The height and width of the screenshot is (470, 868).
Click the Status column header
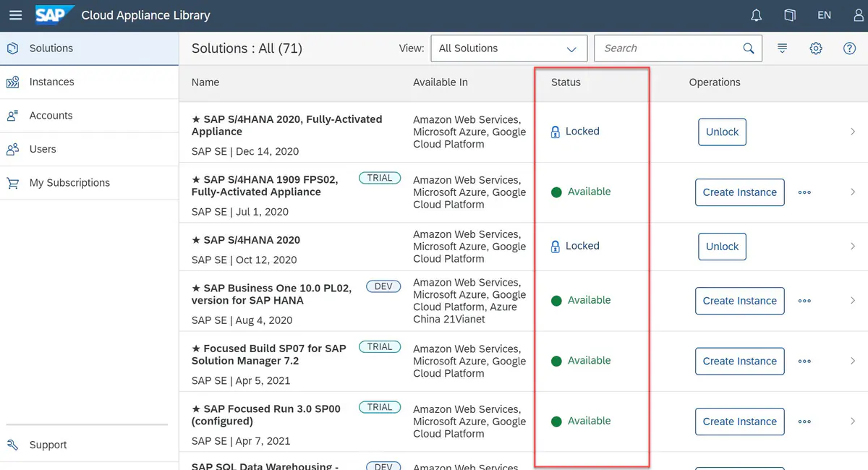(x=566, y=82)
